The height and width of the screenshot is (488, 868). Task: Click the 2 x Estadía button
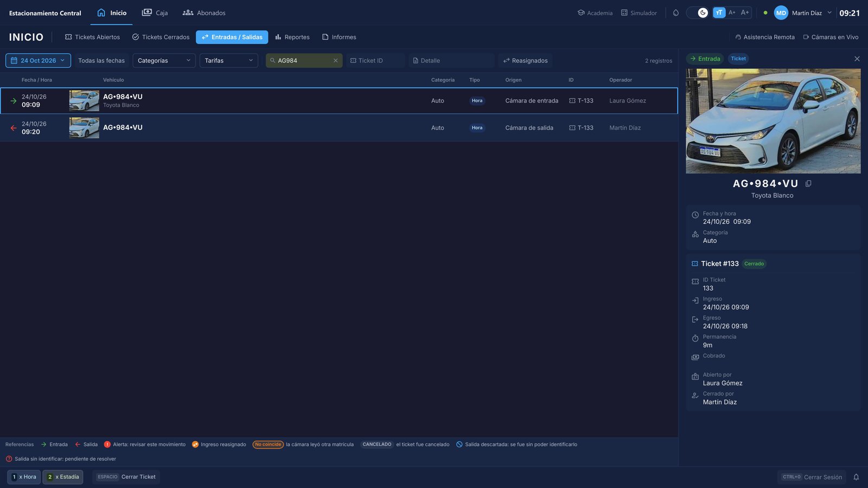click(63, 477)
